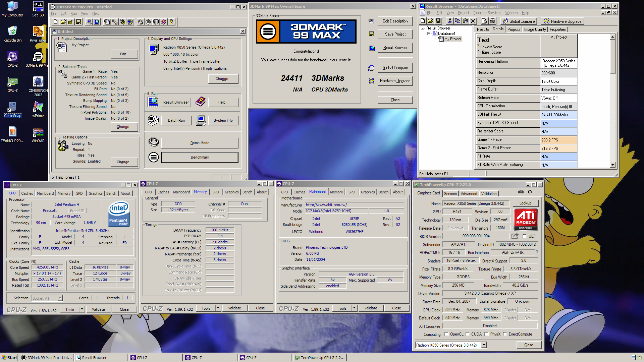This screenshot has height=362, width=644.
Task: Click the motherboard URL field in CPU-Z Mainboard
Action: [354, 205]
